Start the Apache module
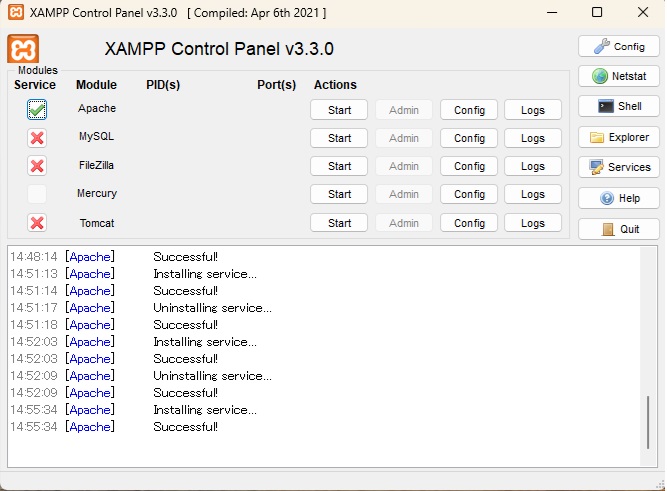 [339, 110]
